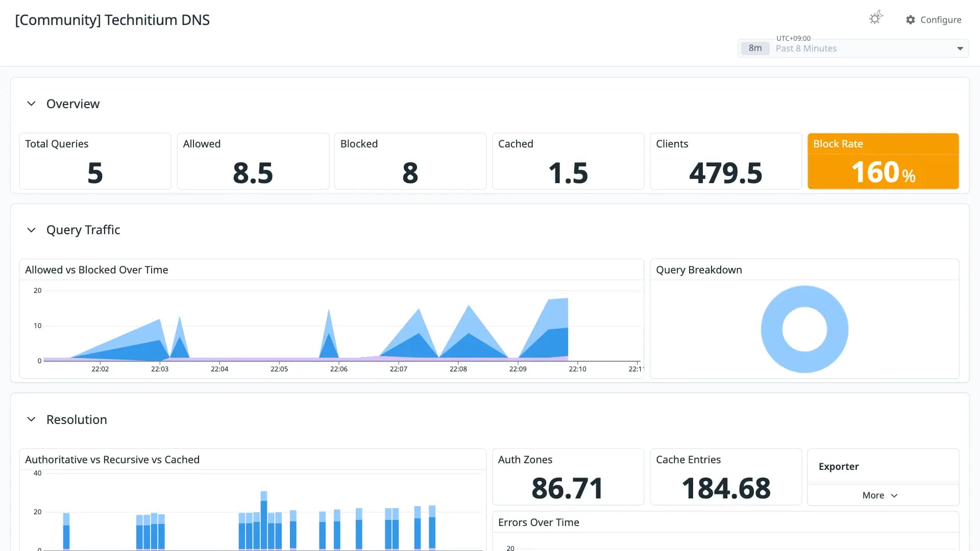Click the Authoritative vs Recursive vs Cached title
Screen dimensions: 980x551
pyautogui.click(x=112, y=460)
